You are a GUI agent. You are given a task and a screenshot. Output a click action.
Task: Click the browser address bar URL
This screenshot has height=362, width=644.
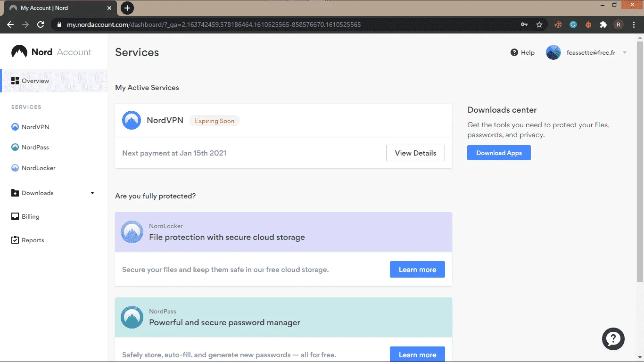(214, 25)
